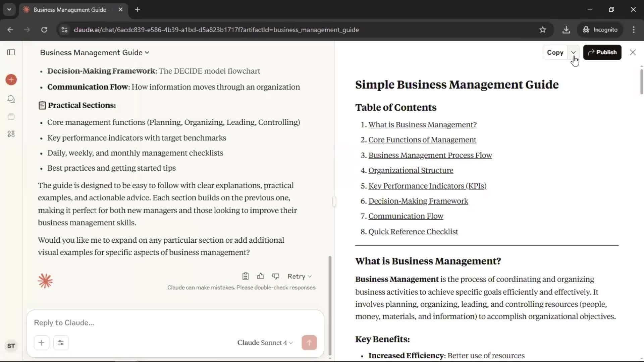This screenshot has height=362, width=644.
Task: Click the panel resize handle between chat and artifact
Action: [x=334, y=201]
